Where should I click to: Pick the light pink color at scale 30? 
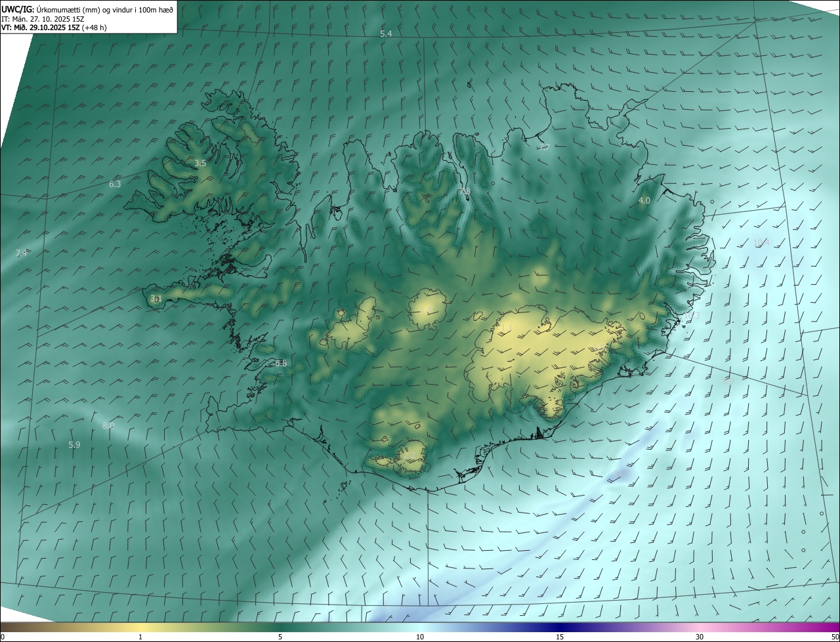tap(700, 627)
